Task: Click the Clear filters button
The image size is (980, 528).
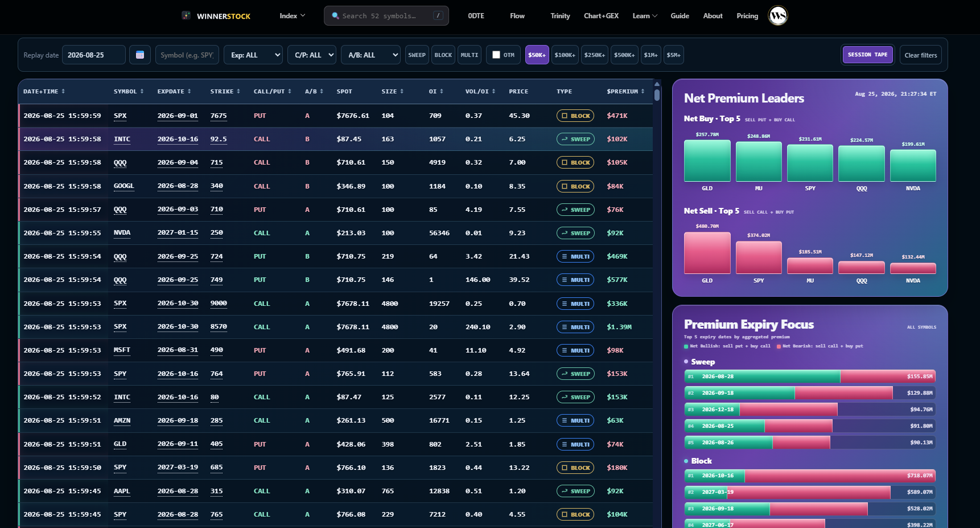Action: click(x=921, y=55)
